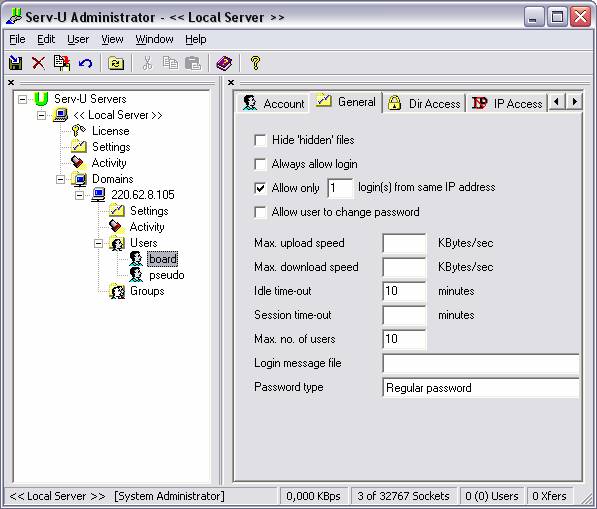Click the scissors cut icon

point(147,63)
